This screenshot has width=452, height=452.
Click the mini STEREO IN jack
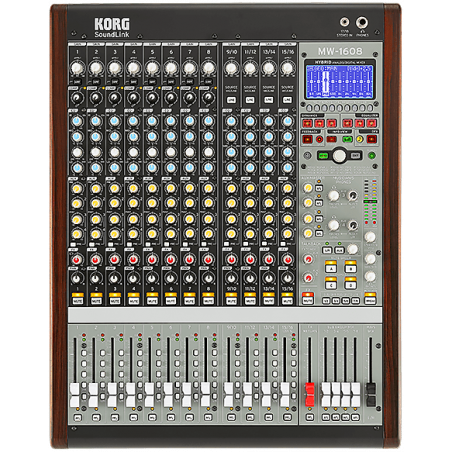click(x=345, y=22)
